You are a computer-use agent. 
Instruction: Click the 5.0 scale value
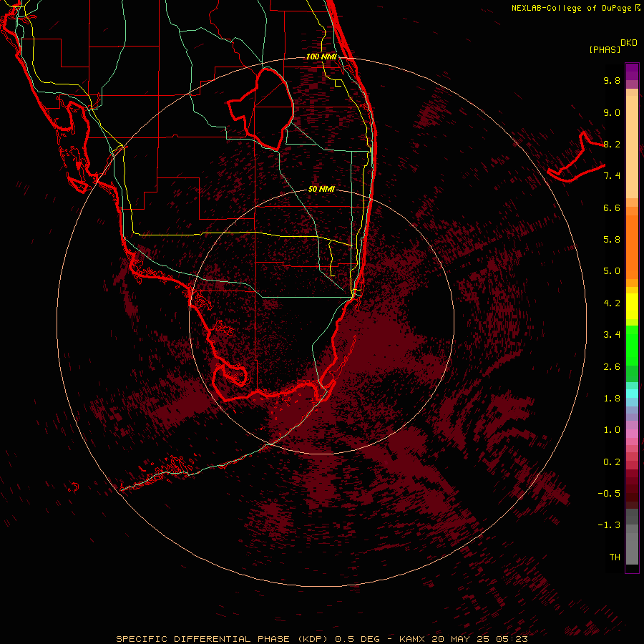[612, 271]
